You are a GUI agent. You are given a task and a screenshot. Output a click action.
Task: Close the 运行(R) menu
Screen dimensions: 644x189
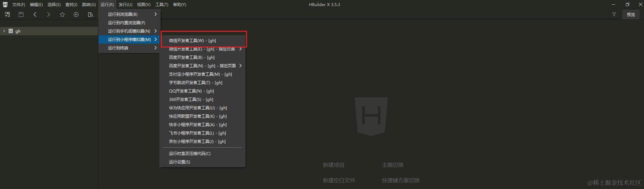click(107, 5)
